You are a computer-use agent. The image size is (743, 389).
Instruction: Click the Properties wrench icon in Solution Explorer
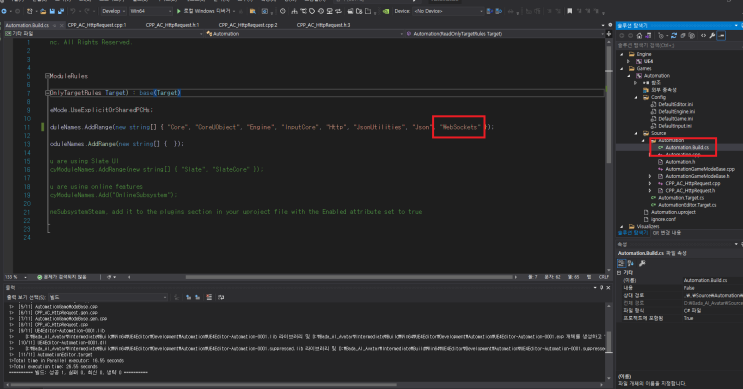tap(712, 36)
